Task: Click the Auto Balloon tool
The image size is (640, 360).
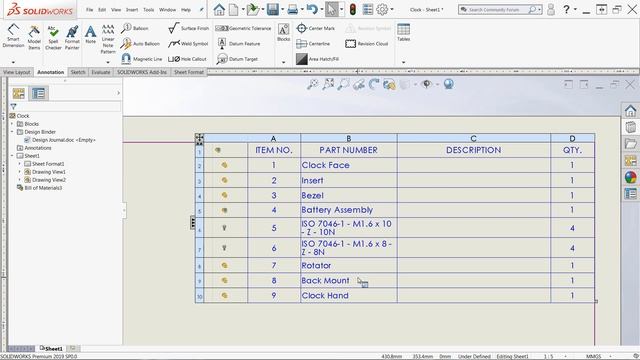Action: (x=140, y=43)
